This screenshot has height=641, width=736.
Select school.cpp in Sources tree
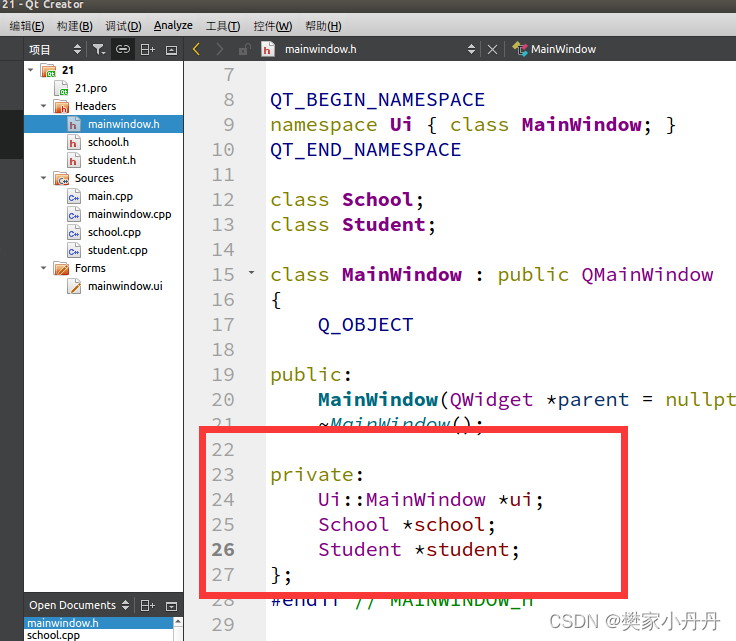114,232
